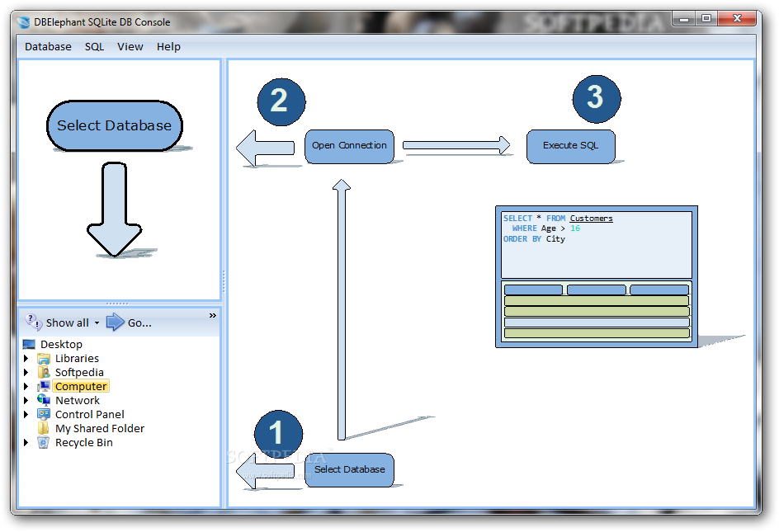Select My Shared Folder in tree
This screenshot has width=779, height=532.
point(100,428)
